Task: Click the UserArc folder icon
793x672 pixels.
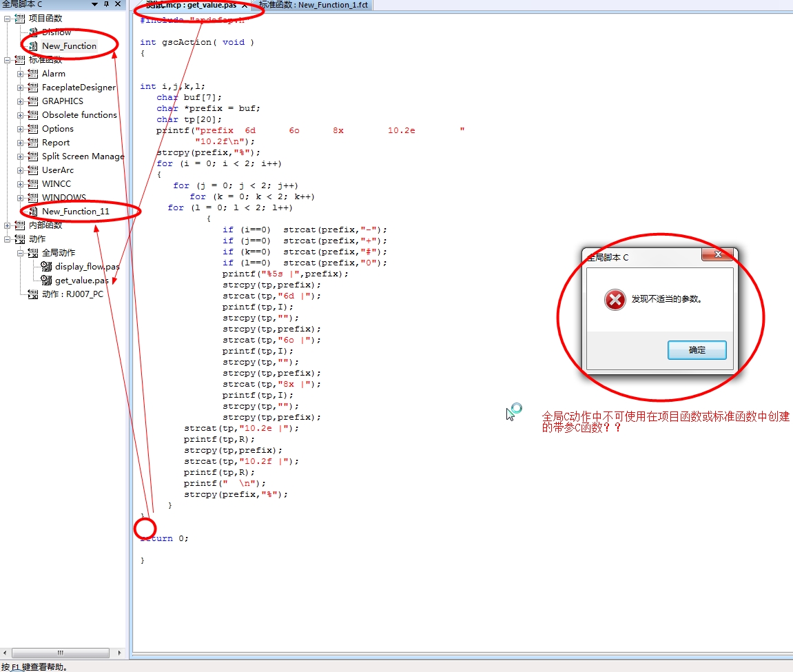Action: click(x=33, y=170)
